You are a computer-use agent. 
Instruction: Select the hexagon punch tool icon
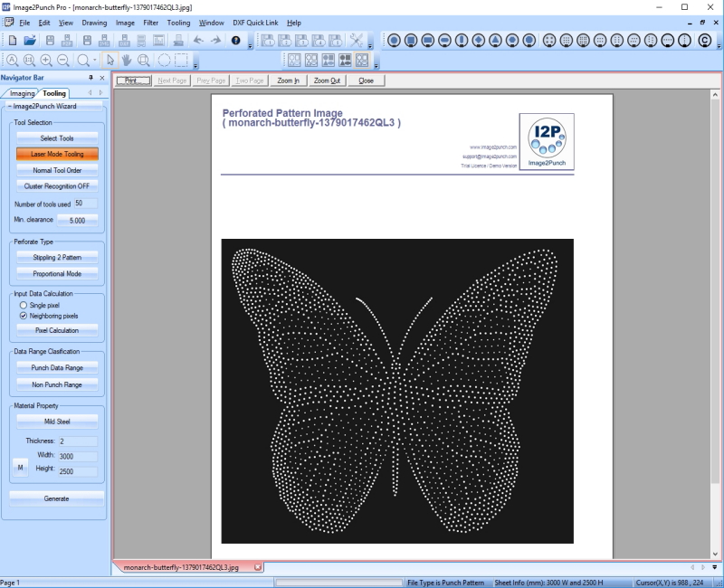tap(512, 41)
